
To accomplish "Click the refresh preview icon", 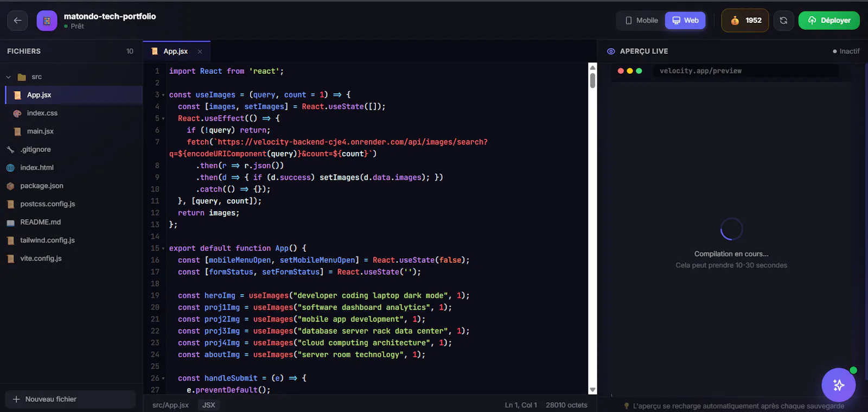I will point(783,21).
